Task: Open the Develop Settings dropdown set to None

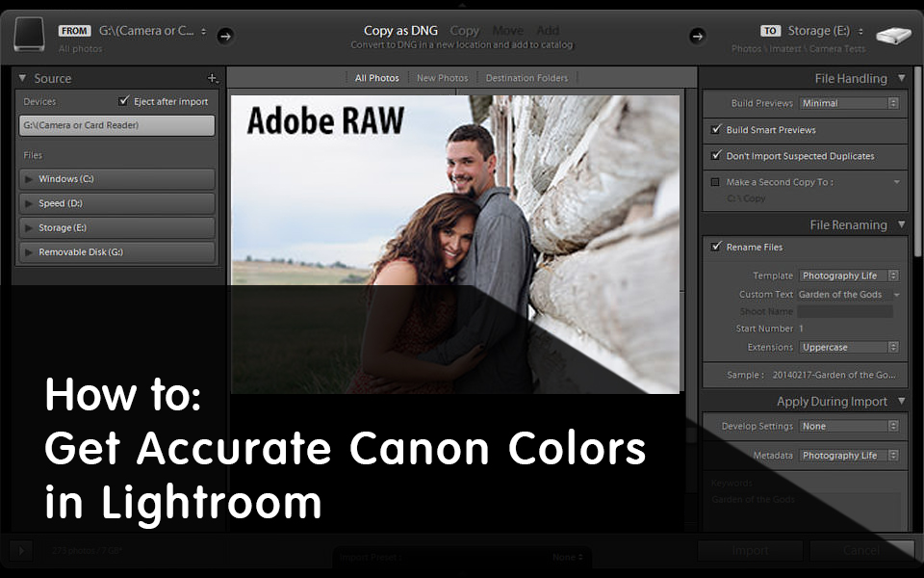Action: click(x=849, y=425)
